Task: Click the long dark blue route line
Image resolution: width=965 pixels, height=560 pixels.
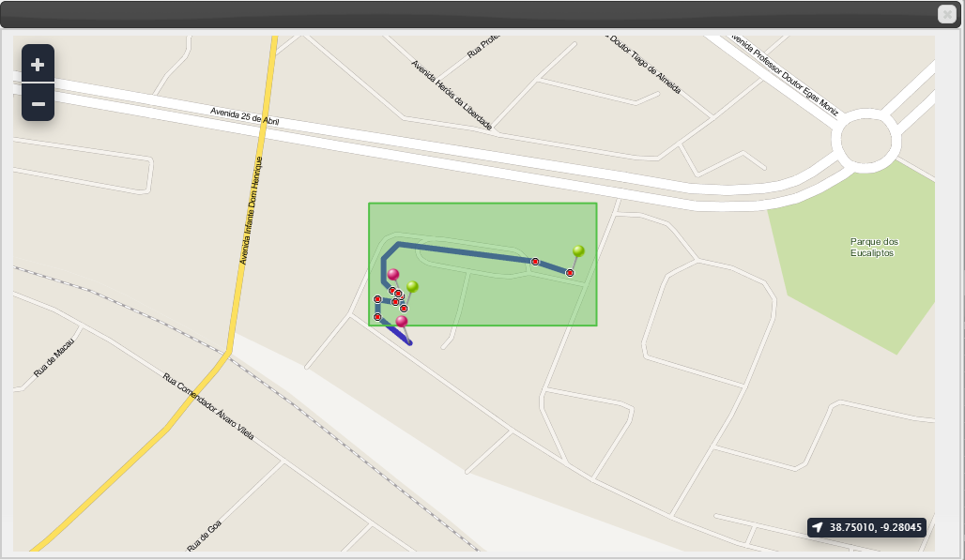Action: [x=465, y=252]
